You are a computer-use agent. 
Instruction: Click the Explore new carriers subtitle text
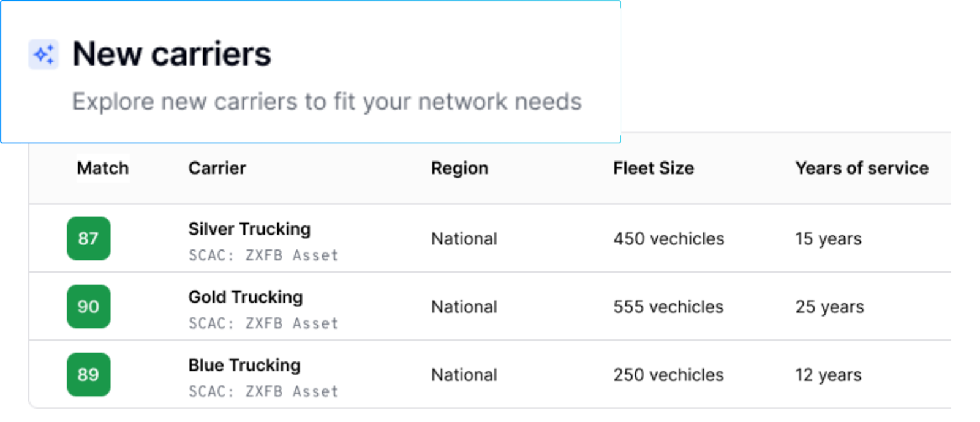(x=327, y=102)
